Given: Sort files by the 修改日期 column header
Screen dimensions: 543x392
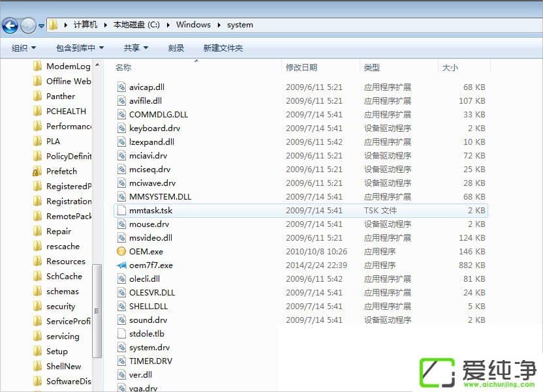Looking at the screenshot, I should pos(302,67).
